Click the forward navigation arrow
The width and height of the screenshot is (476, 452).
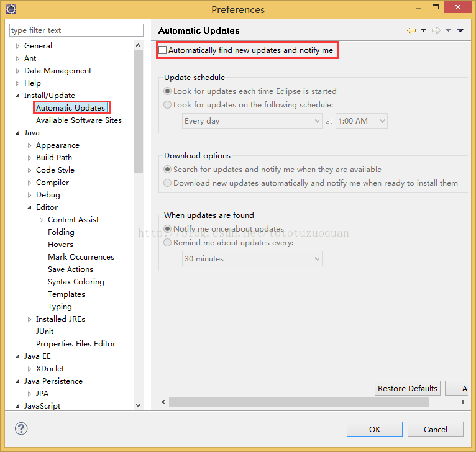point(436,30)
